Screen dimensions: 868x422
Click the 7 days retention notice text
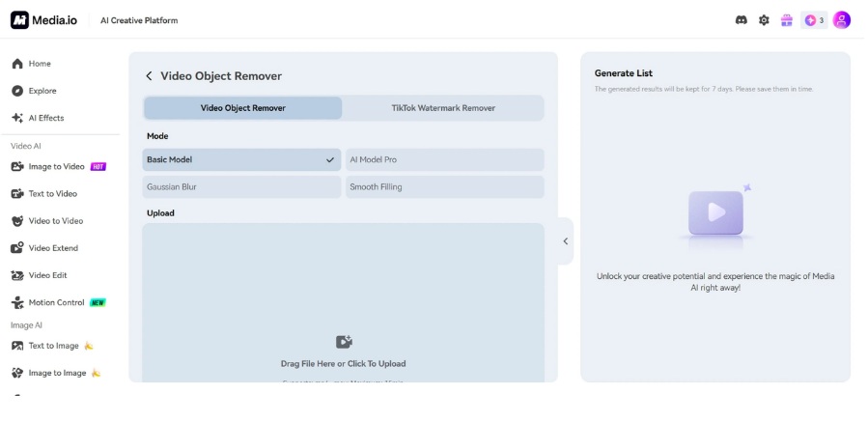coord(704,89)
